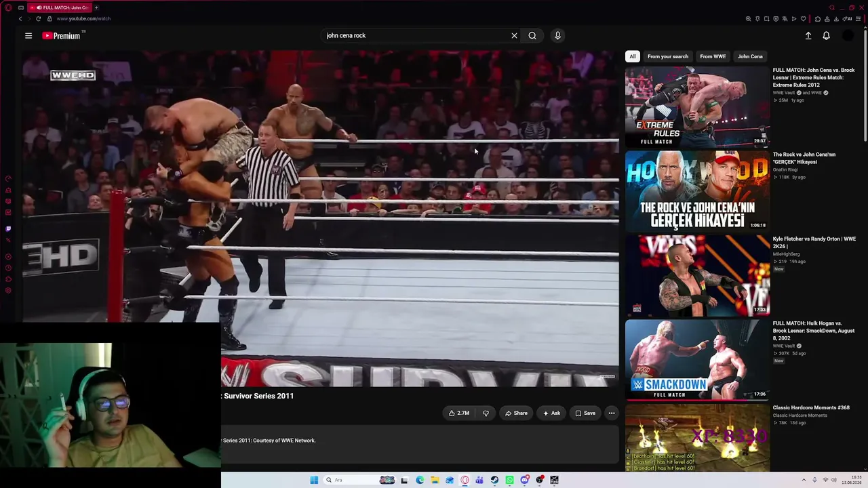Open title 'Kyle Fletcher vs Randy Orton | WWE 2K26'
This screenshot has width=868, height=488.
click(x=814, y=243)
